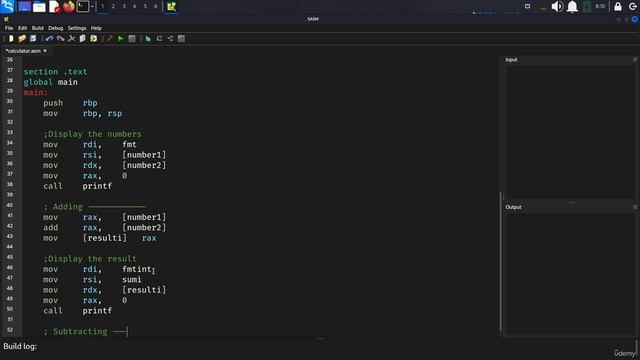Switch to workspace 2
640x360 pixels.
[113, 6]
